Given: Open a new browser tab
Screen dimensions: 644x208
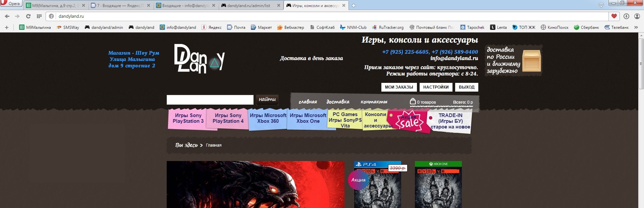Looking at the screenshot, I should [x=354, y=5].
